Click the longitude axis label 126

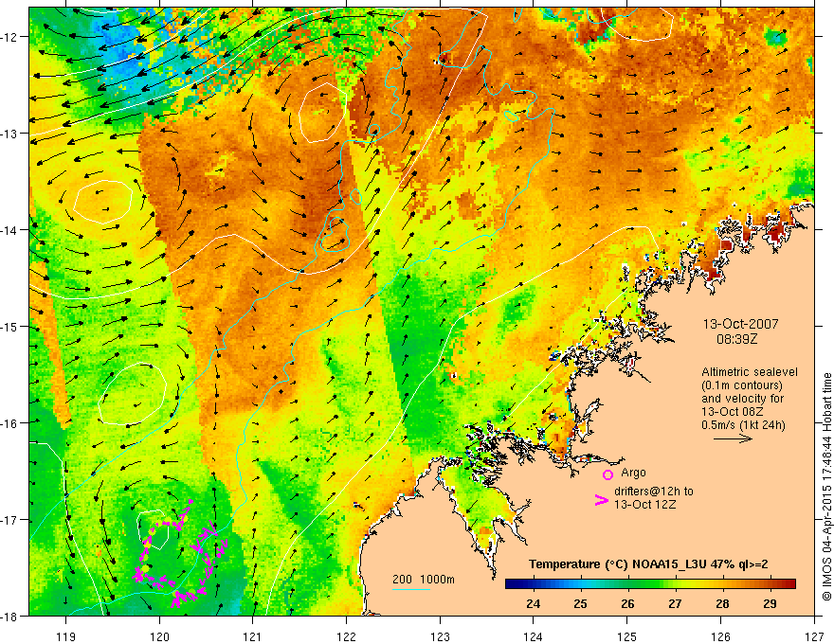[x=720, y=636]
